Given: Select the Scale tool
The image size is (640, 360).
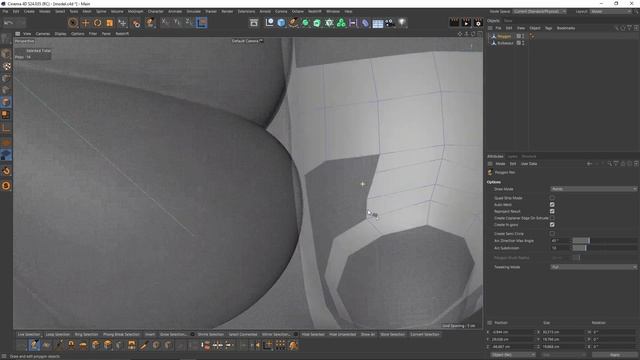Looking at the screenshot, I should 109,23.
